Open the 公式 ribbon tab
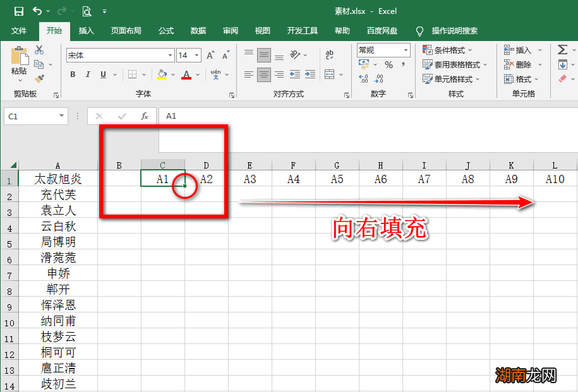Image resolution: width=578 pixels, height=392 pixels. click(166, 31)
